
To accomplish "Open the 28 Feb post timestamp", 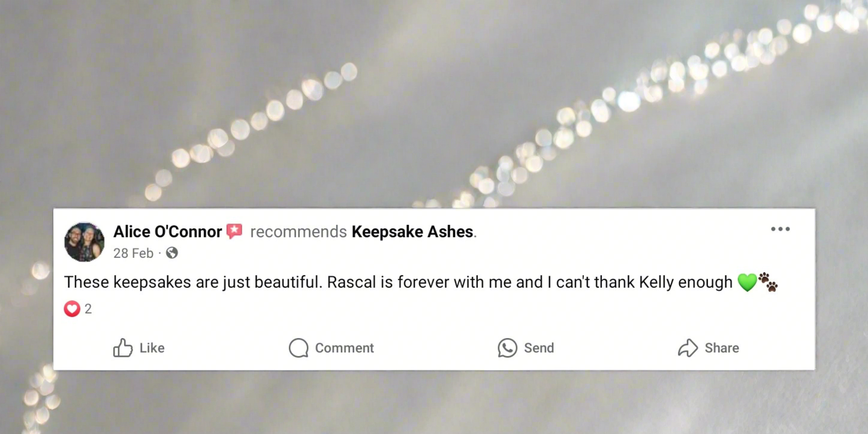I will click(x=133, y=253).
